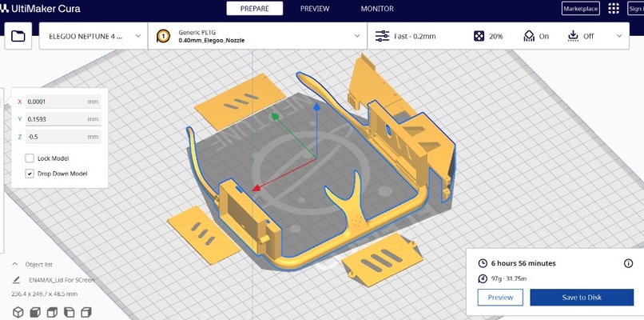Open the ELEGOO NEPTUNE 4 printer dropdown

click(x=93, y=36)
